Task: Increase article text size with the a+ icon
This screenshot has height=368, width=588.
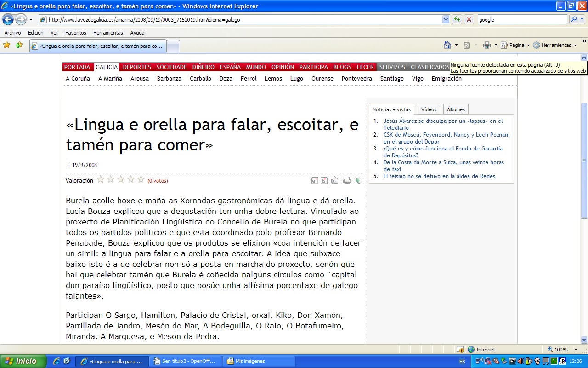Action: (x=324, y=180)
